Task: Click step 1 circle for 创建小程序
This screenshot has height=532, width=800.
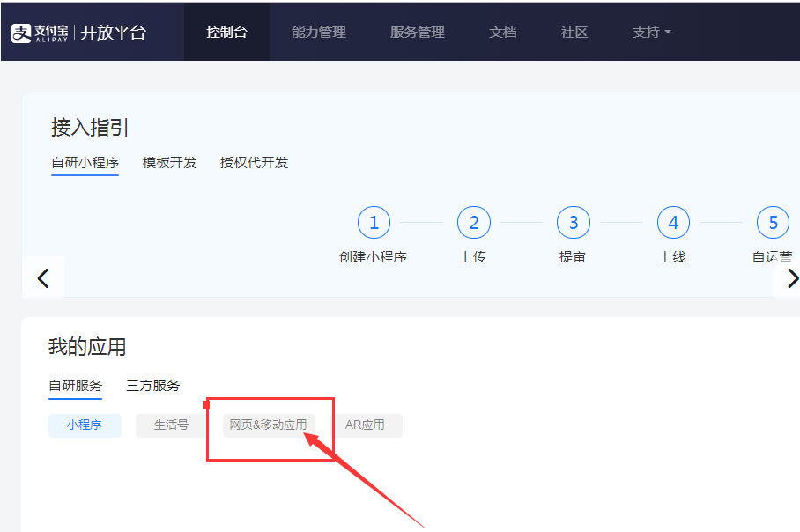Action: click(374, 223)
